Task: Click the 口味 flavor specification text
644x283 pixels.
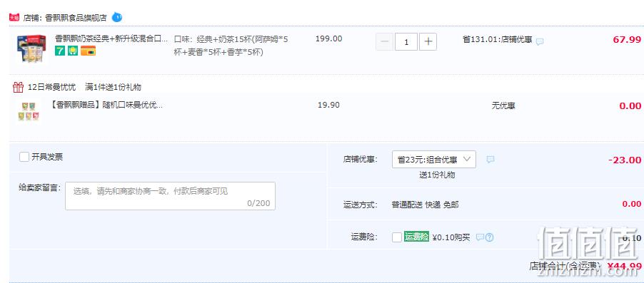Action: pyautogui.click(x=231, y=46)
